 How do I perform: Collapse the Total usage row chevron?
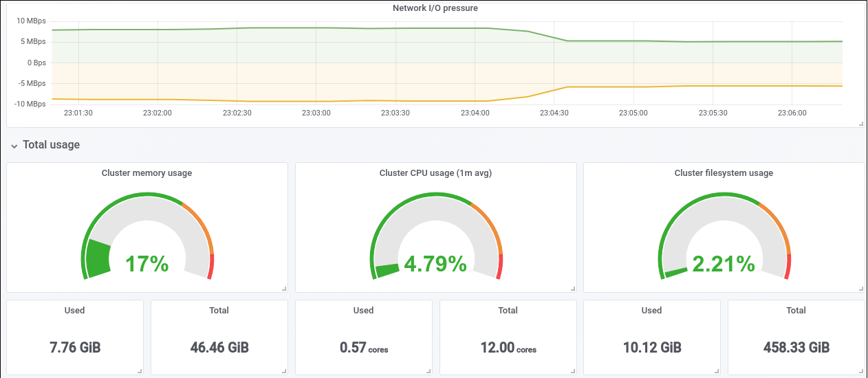point(14,146)
